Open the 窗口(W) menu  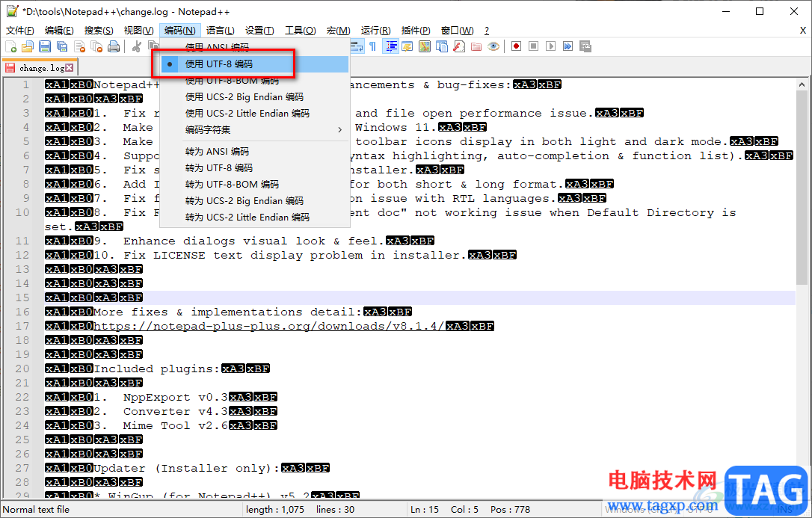457,31
